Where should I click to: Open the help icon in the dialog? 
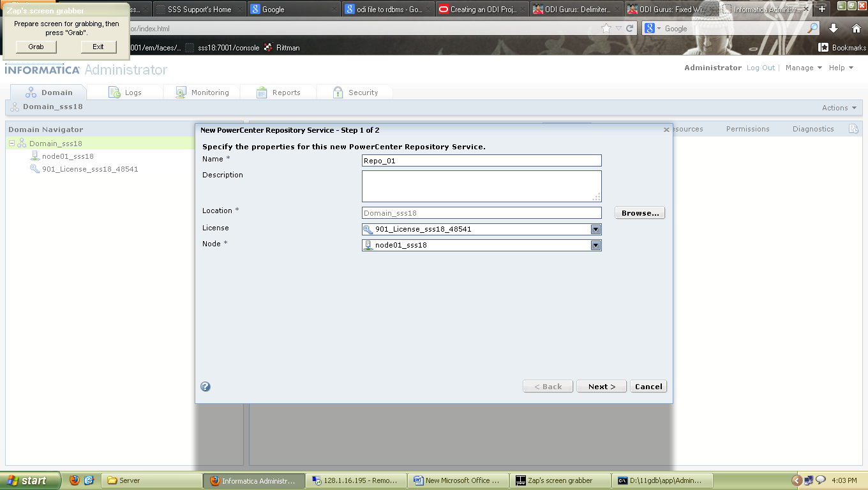click(x=205, y=387)
